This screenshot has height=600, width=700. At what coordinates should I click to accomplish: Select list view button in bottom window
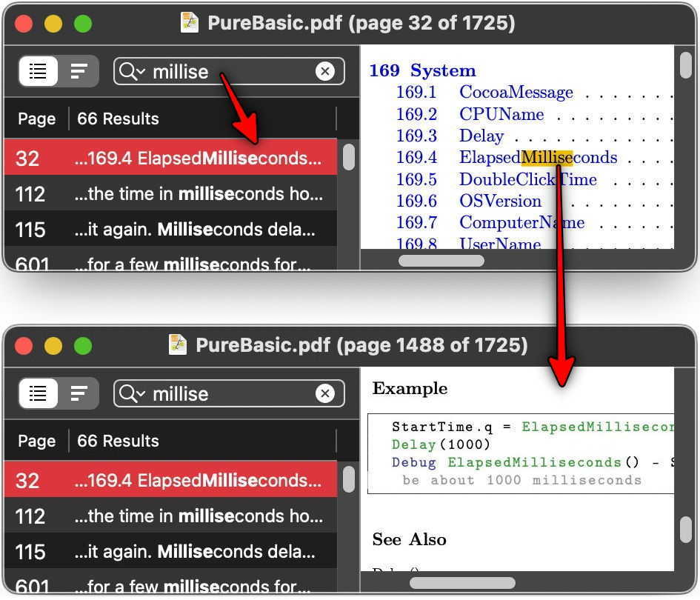38,393
